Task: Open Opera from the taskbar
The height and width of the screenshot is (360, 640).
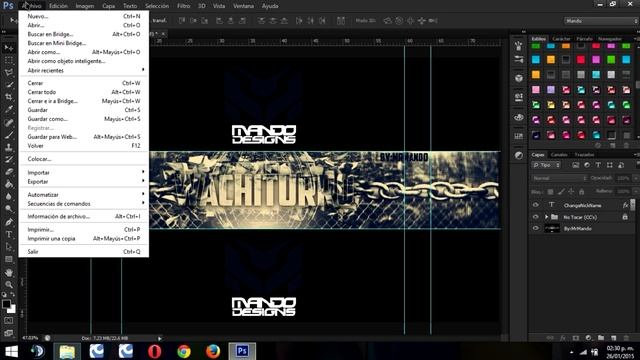Action: pyautogui.click(x=155, y=351)
